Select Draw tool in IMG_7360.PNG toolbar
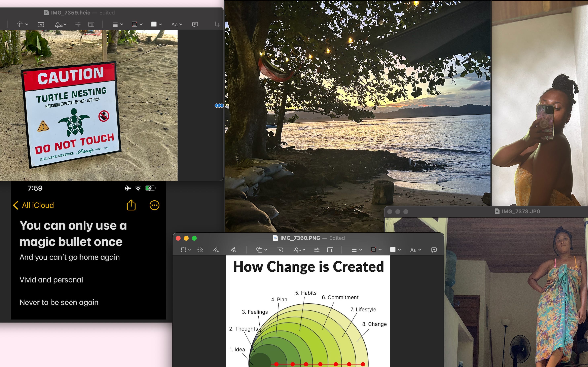Screen dimensions: 588x367 234,250
